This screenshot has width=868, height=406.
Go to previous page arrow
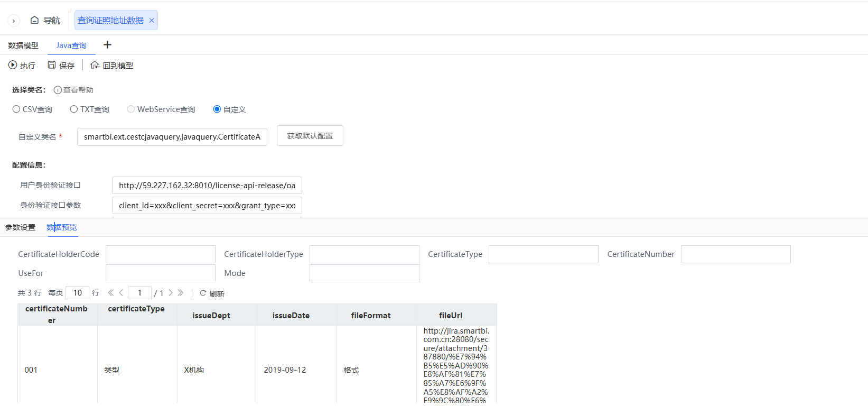(121, 292)
